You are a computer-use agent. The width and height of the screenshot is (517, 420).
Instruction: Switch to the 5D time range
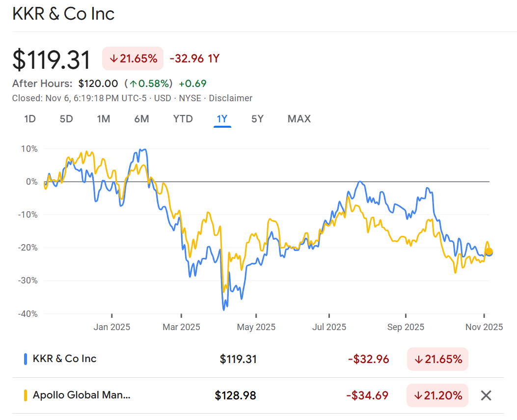coord(66,119)
